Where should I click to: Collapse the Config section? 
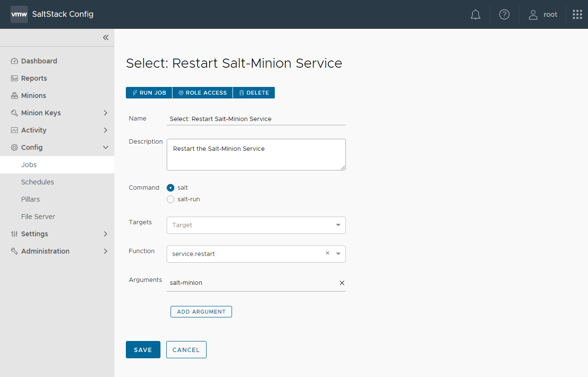click(106, 147)
